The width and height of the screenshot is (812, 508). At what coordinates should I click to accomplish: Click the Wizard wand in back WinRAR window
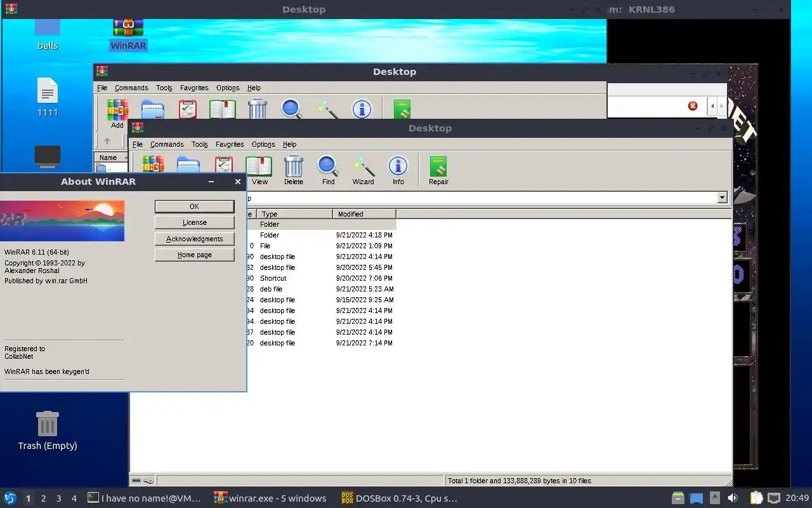[327, 109]
